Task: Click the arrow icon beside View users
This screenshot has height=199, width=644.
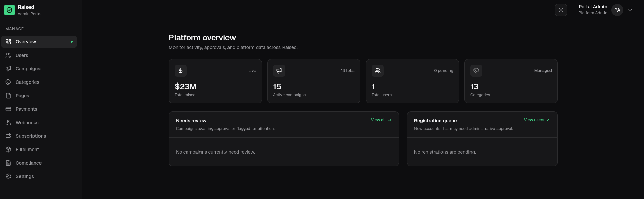Action: pyautogui.click(x=548, y=120)
